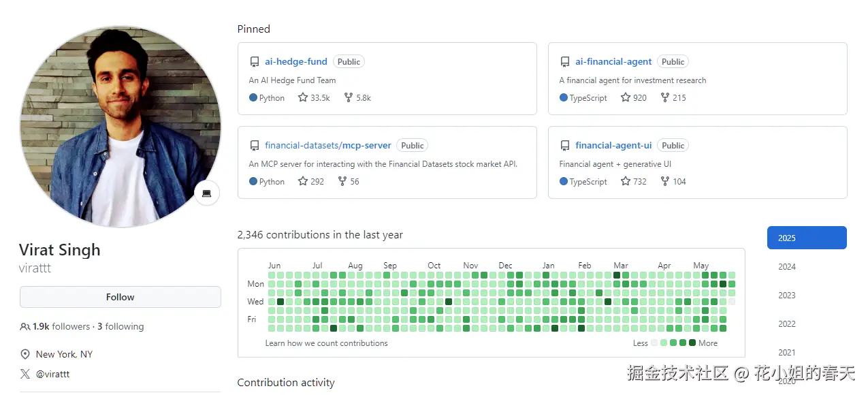
Task: Switch to the 2024 contribution year
Action: [787, 266]
